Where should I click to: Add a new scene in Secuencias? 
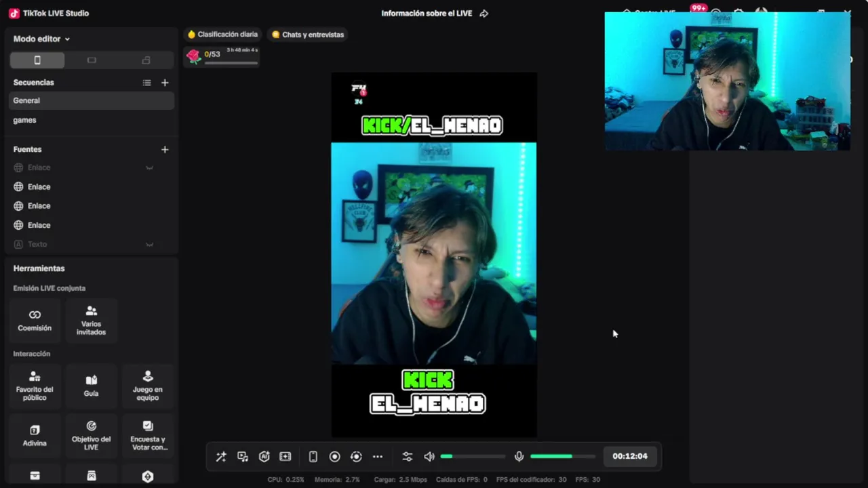point(165,83)
